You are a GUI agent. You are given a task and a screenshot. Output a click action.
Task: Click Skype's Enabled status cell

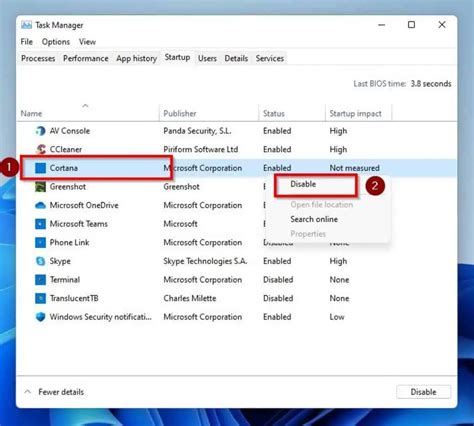click(277, 261)
